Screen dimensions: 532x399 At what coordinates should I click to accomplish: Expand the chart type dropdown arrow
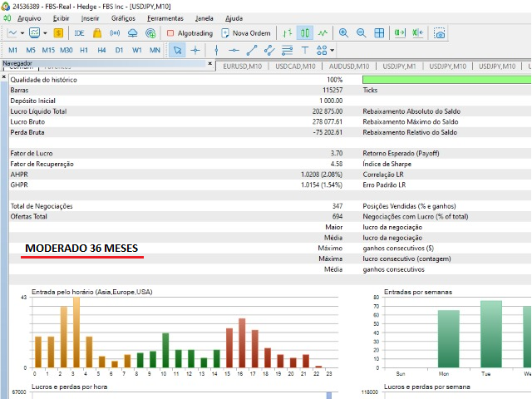(22, 33)
